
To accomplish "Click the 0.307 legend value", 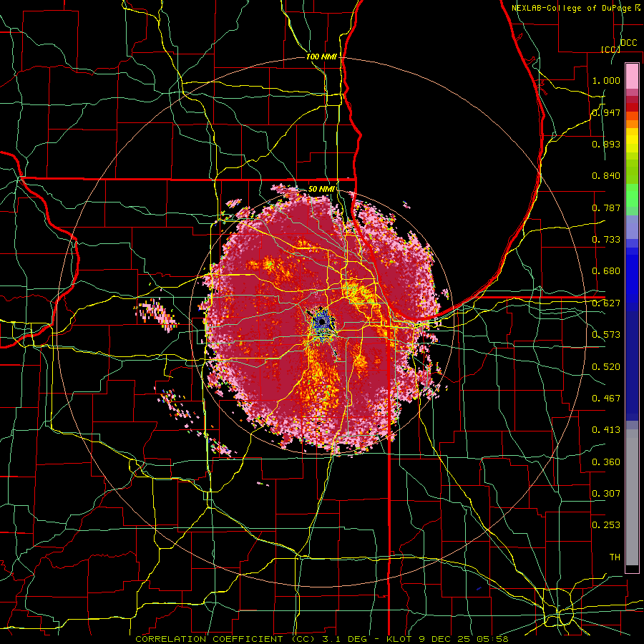I will (x=606, y=494).
